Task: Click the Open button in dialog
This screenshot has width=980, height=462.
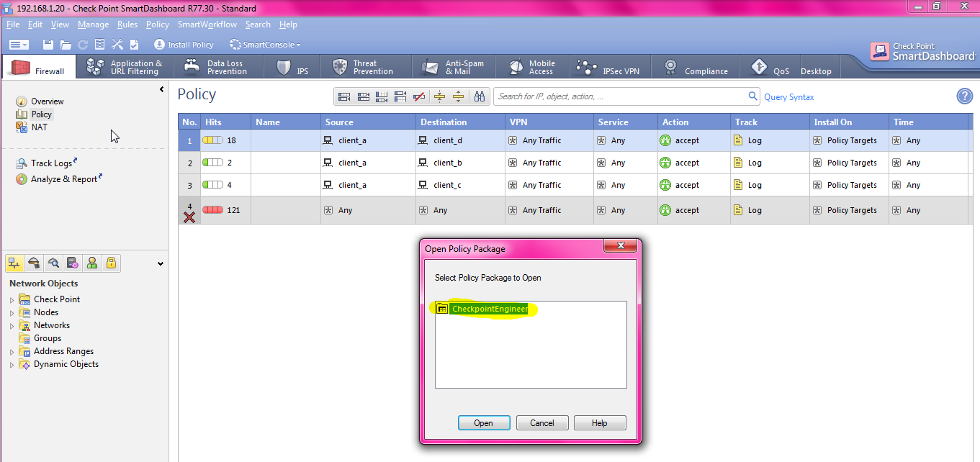Action: [483, 423]
